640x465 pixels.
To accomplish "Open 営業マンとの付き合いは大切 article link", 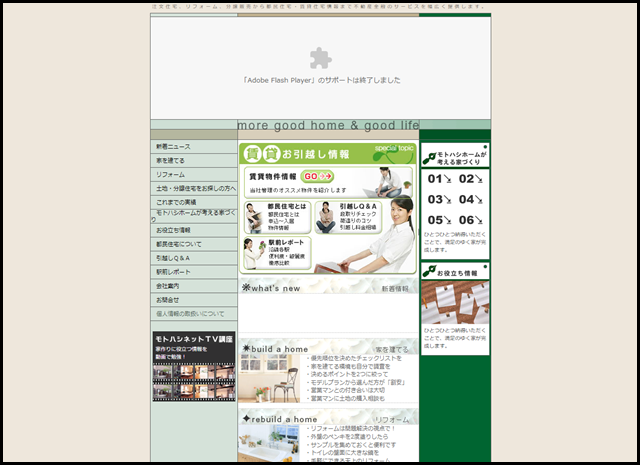I will pos(347,390).
